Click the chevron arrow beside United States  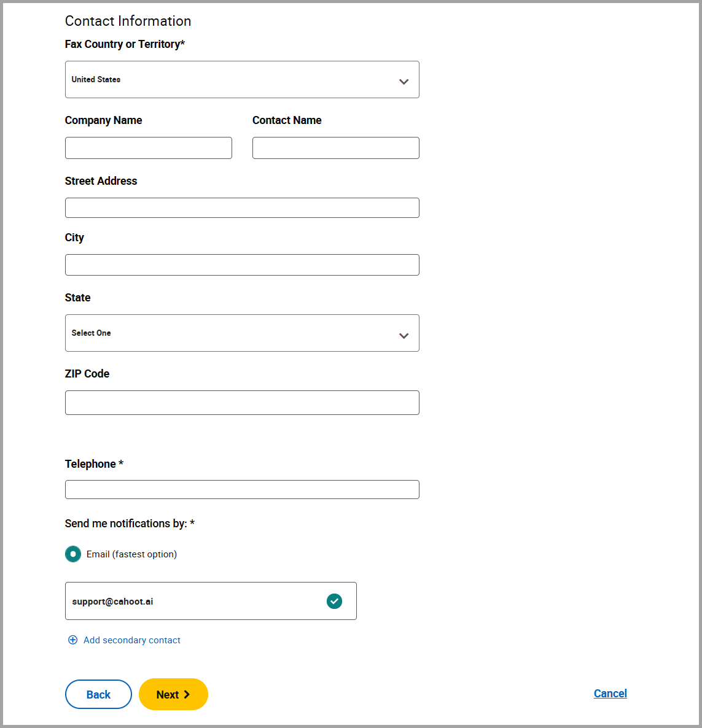404,82
